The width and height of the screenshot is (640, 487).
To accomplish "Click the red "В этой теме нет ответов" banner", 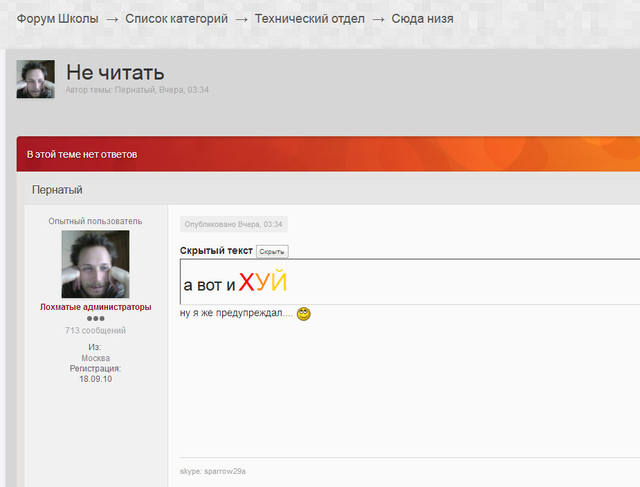I will [x=82, y=155].
